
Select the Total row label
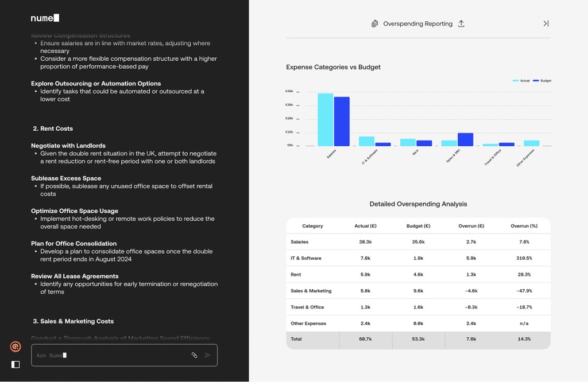(296, 339)
